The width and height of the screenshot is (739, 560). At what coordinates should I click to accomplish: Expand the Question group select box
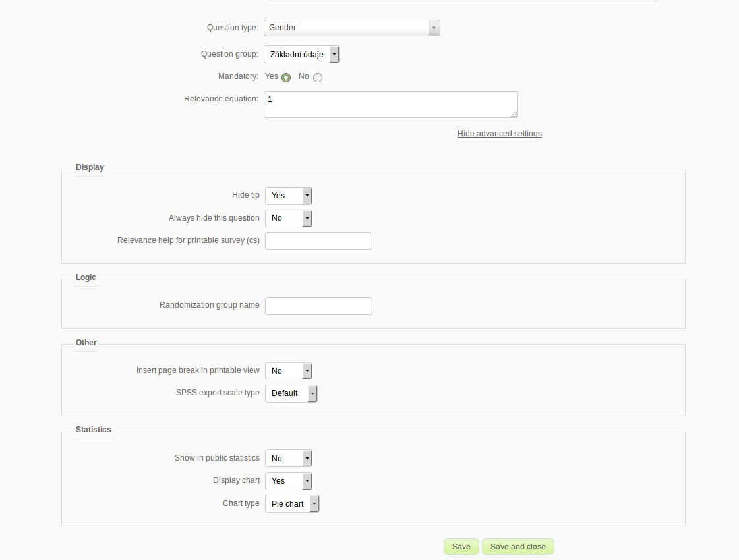point(301,54)
